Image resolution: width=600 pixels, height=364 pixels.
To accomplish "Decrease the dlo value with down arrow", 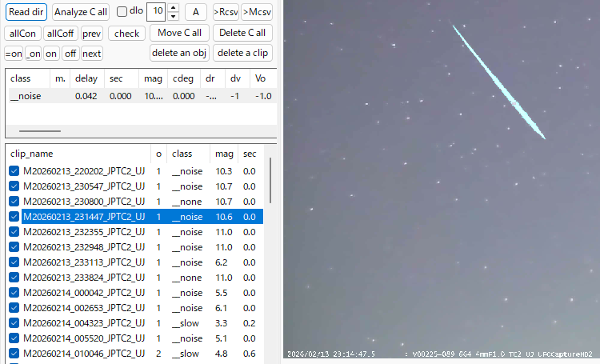I will (174, 16).
